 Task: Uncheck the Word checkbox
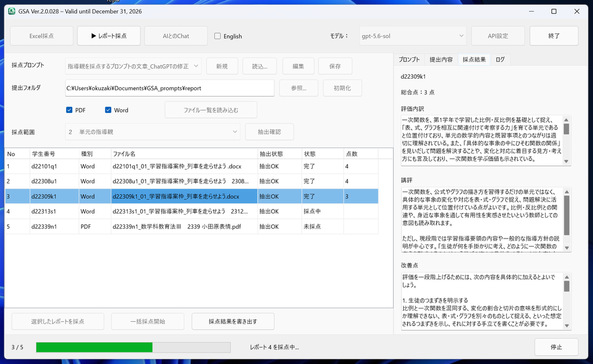pyautogui.click(x=108, y=110)
